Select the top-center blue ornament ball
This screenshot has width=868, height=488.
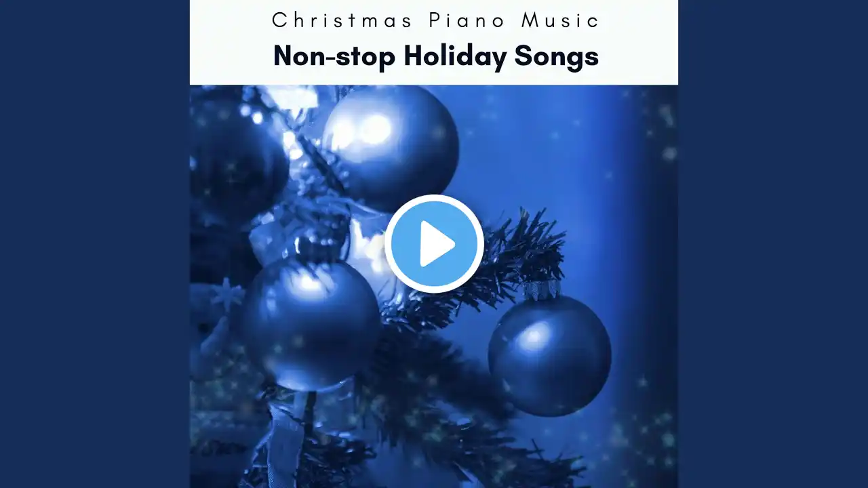point(391,148)
